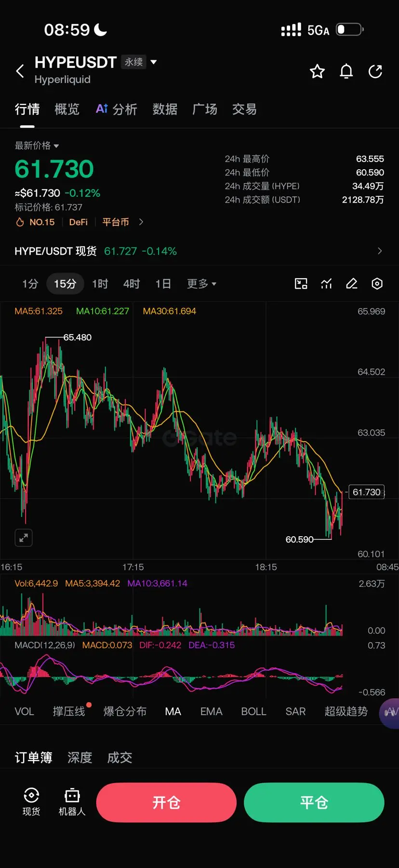Viewport: 399px width, 868px height.
Task: Open the picture-in-picture chart layout icon
Action: tap(301, 284)
